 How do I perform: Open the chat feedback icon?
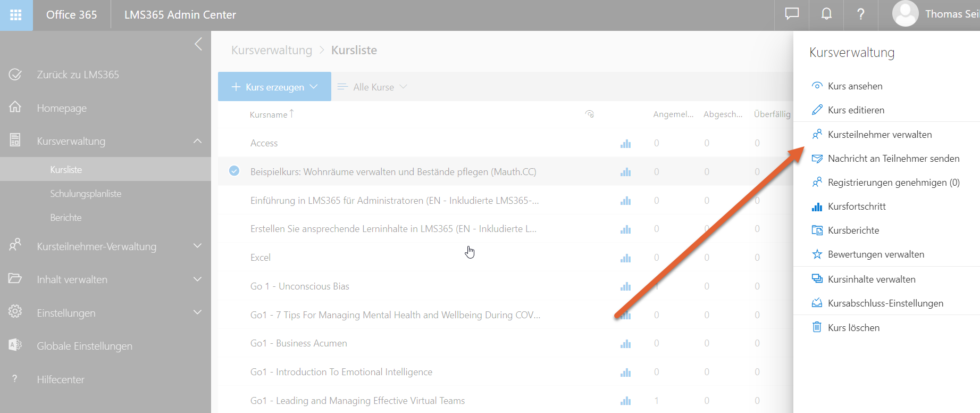point(792,14)
